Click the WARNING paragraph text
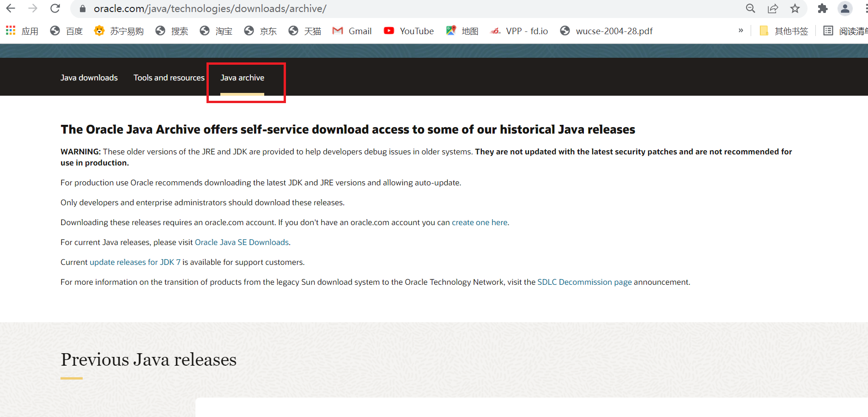Viewport: 868px width, 417px height. pos(426,157)
